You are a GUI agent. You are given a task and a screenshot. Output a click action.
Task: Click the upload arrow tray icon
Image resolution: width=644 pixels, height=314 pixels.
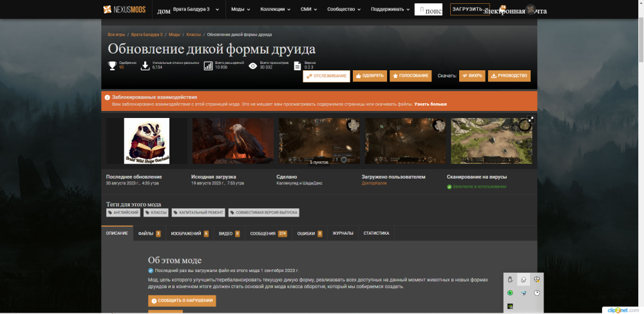523,279
